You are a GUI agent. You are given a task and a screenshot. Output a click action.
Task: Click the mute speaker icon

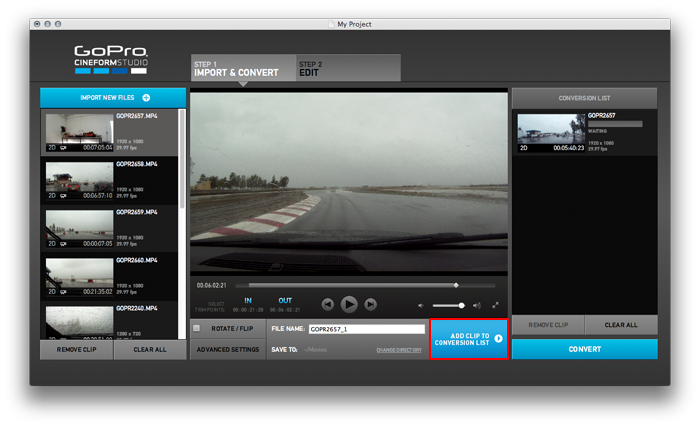click(x=421, y=306)
